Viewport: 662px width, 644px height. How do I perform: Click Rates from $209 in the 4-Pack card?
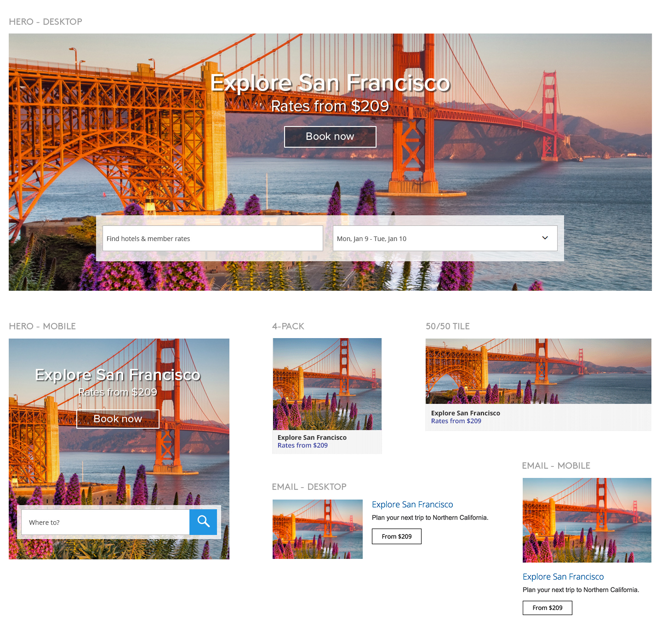pyautogui.click(x=302, y=445)
